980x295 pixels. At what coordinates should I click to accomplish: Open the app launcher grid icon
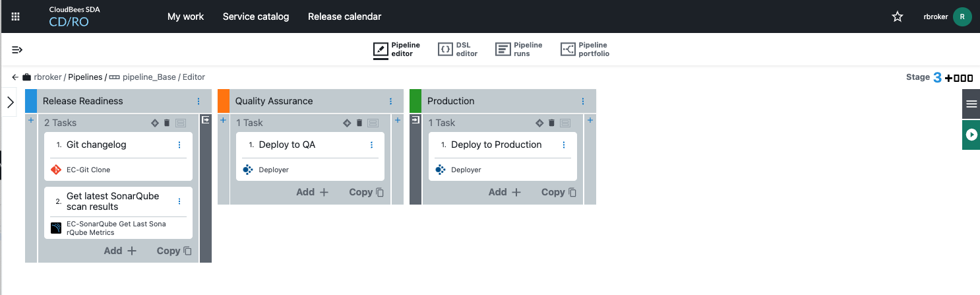(16, 16)
